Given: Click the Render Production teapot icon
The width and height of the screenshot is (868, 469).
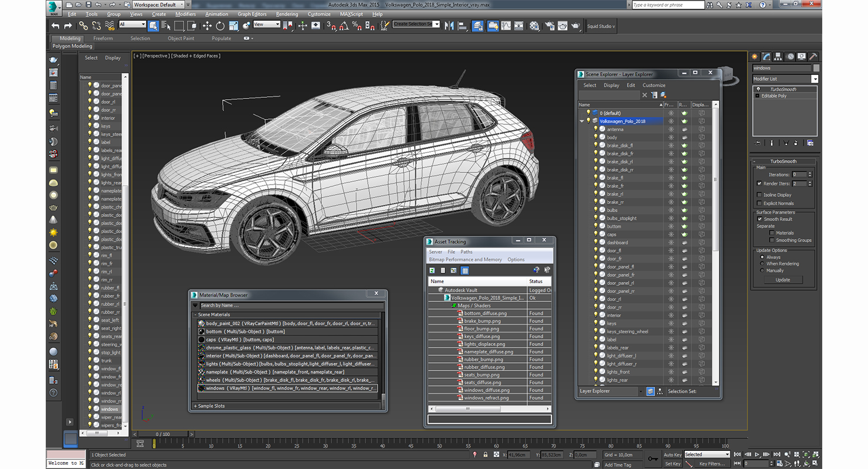Looking at the screenshot, I should click(x=575, y=26).
